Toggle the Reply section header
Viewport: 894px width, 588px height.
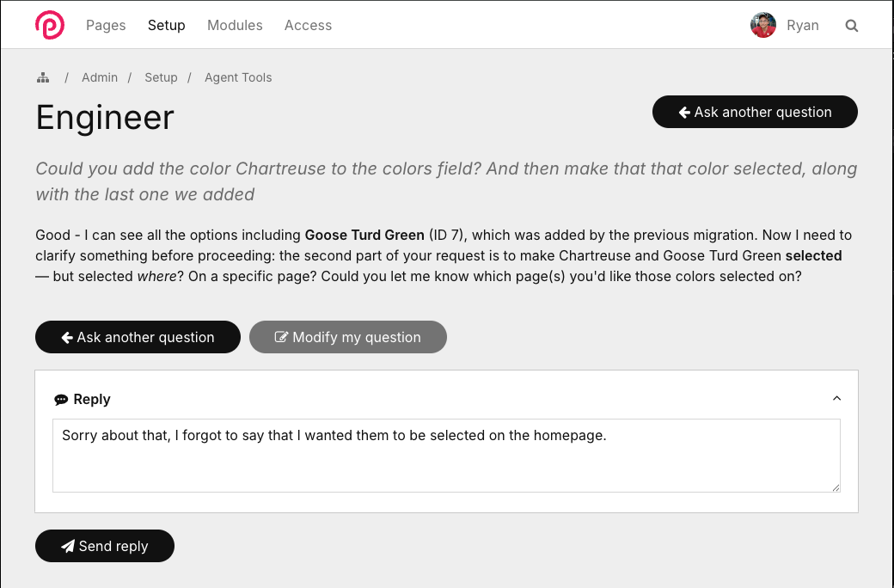[92, 399]
